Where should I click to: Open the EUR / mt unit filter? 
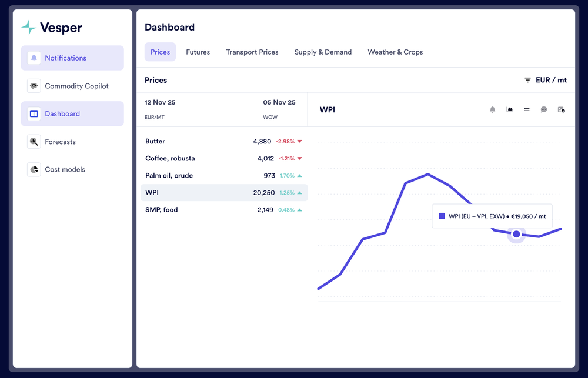pyautogui.click(x=546, y=80)
